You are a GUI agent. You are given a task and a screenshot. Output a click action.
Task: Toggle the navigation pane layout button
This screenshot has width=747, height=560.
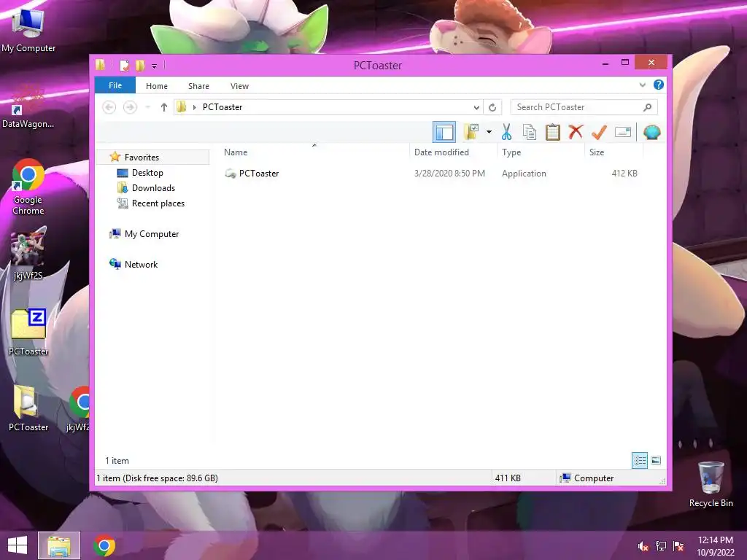[444, 133]
